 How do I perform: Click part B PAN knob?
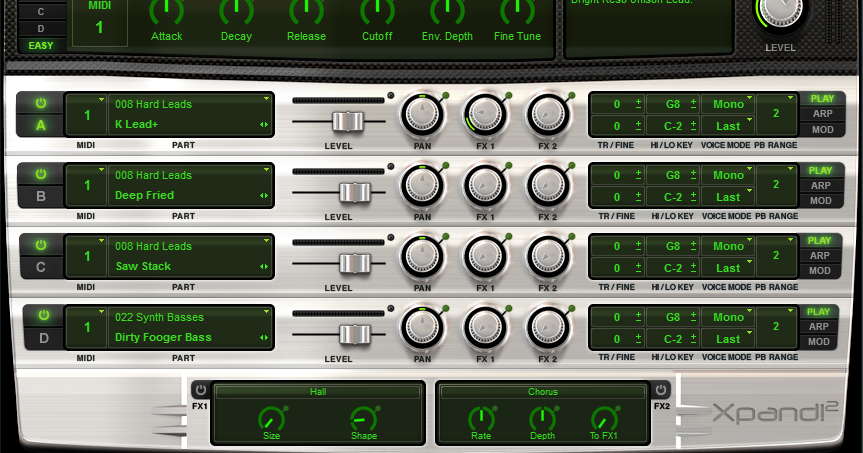(422, 186)
